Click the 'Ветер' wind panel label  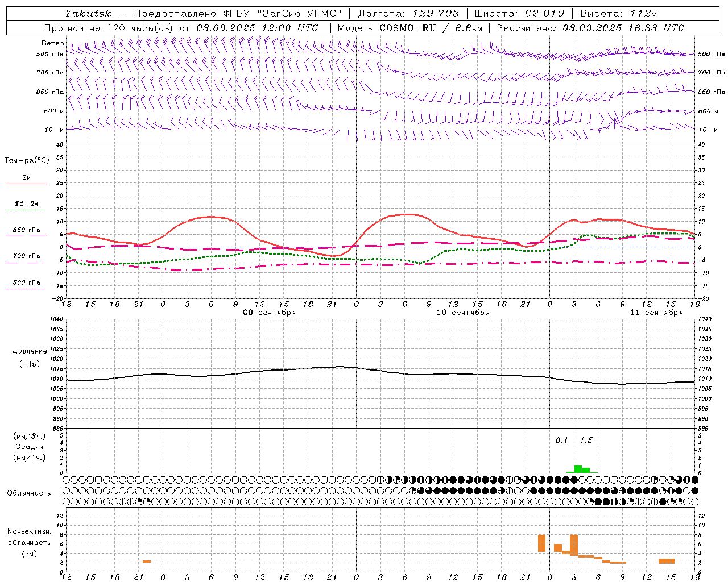click(x=52, y=43)
